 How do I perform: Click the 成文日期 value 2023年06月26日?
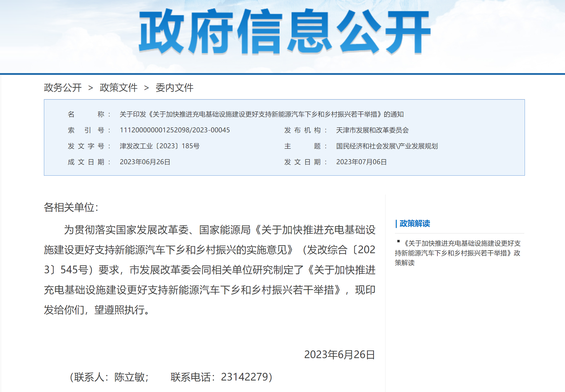point(145,162)
